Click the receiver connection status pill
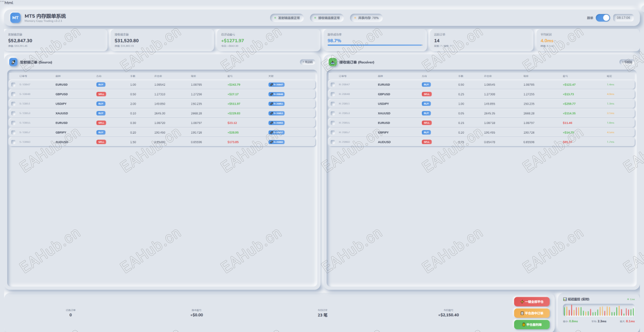644x332 pixels. coord(327,18)
